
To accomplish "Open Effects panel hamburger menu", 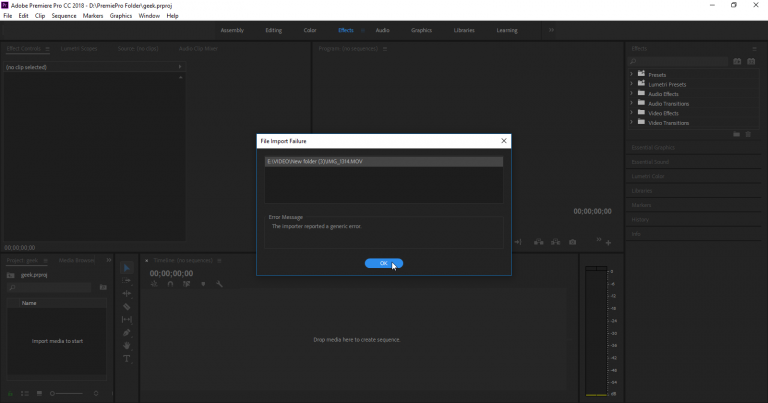I will point(754,49).
